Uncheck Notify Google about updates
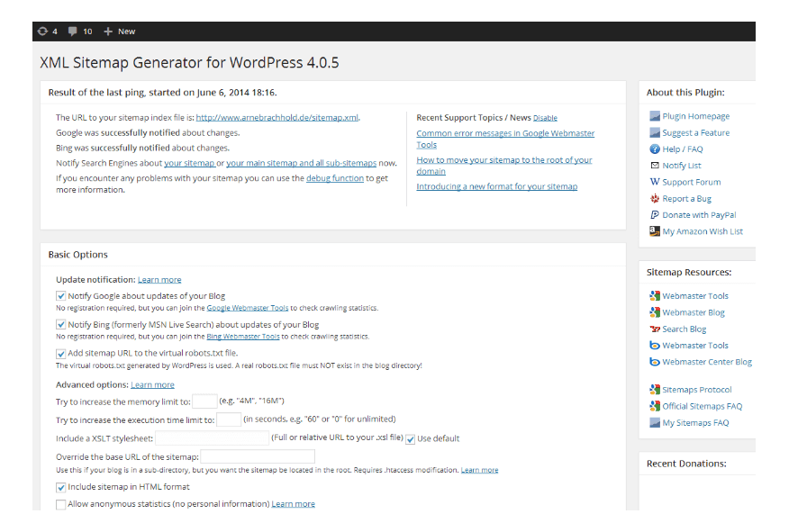 coord(61,296)
